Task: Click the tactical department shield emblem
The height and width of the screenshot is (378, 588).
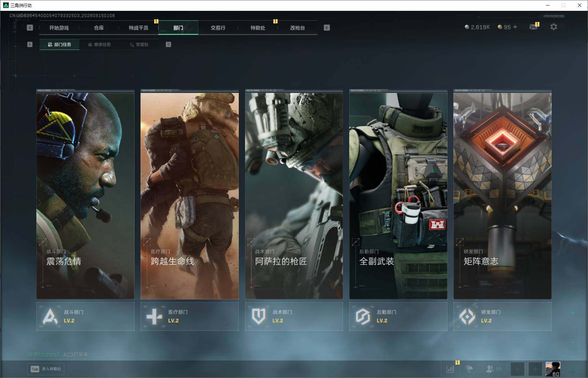Action: pyautogui.click(x=259, y=317)
